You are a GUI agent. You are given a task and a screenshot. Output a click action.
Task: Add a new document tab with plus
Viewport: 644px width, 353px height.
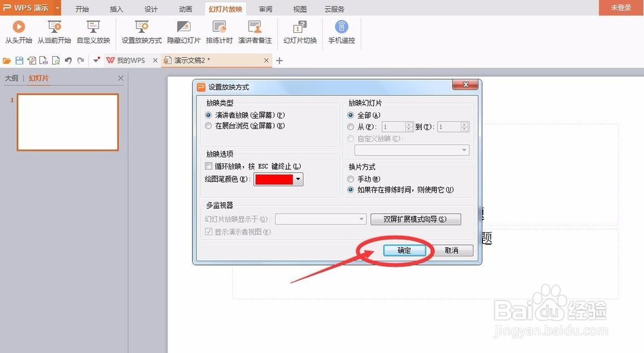pyautogui.click(x=279, y=61)
